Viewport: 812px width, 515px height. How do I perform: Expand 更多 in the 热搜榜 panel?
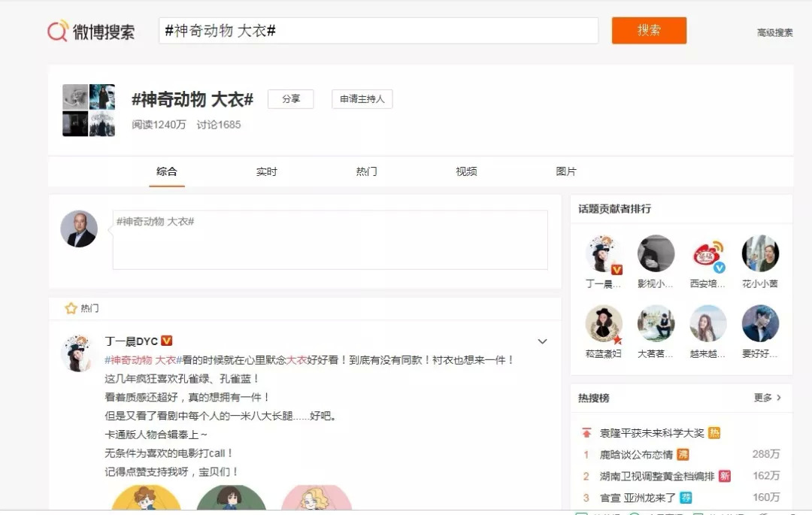[768, 398]
